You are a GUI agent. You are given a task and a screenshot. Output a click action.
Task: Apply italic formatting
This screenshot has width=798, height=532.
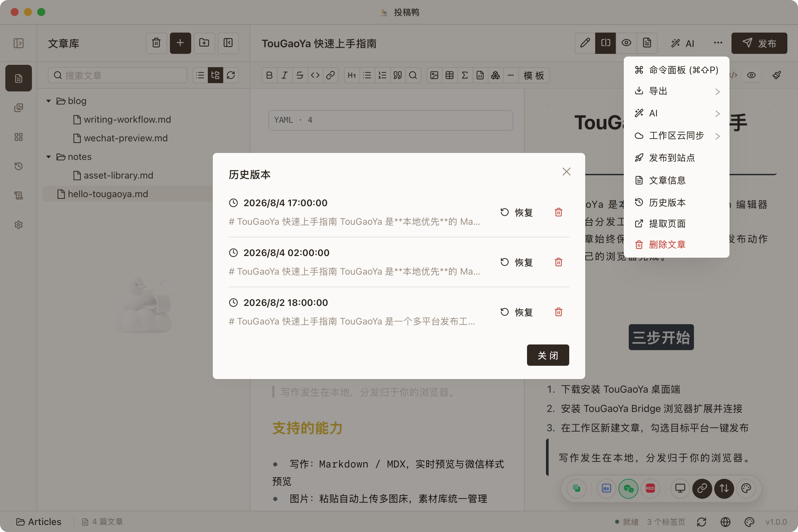tap(285, 75)
